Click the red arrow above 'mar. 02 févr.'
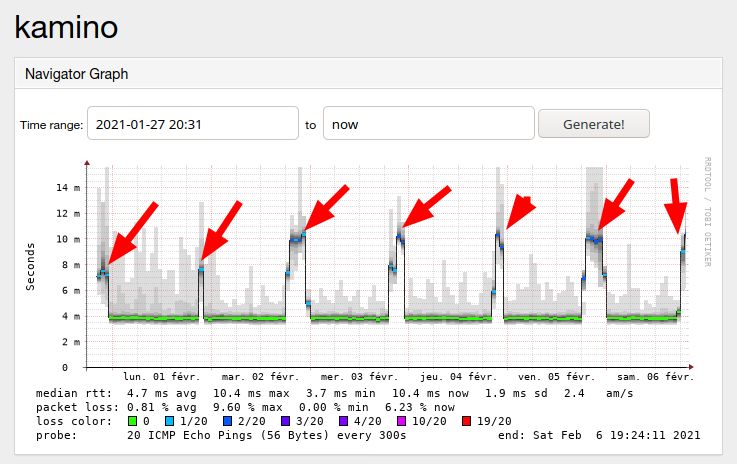 pos(221,230)
